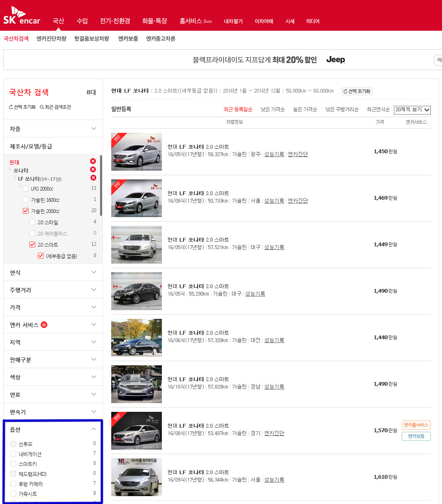This screenshot has height=504, width=442.
Task: Expand the 판매구분 filter section
Action: (x=53, y=360)
